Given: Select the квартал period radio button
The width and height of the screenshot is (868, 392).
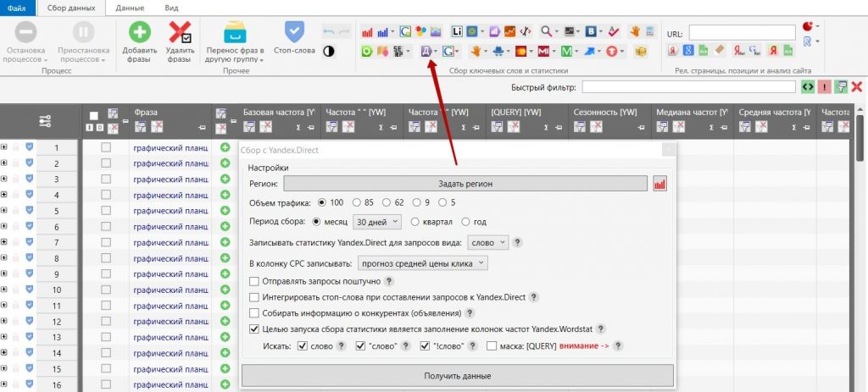Looking at the screenshot, I should click(x=415, y=222).
